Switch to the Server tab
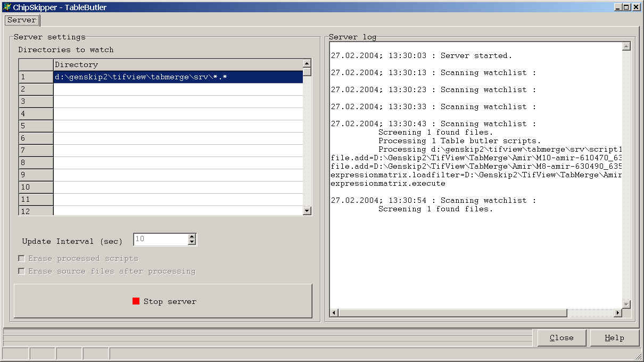This screenshot has height=362, width=644. (22, 20)
